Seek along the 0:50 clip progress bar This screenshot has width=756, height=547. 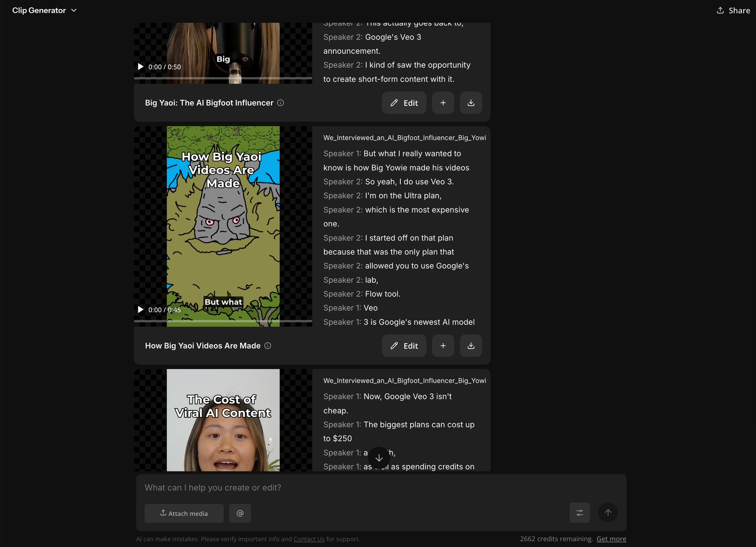click(x=223, y=78)
